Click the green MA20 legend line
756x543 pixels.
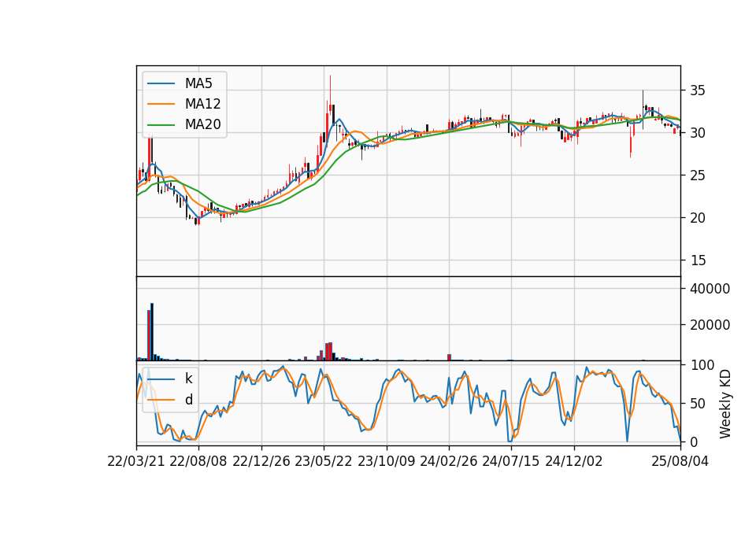click(161, 124)
